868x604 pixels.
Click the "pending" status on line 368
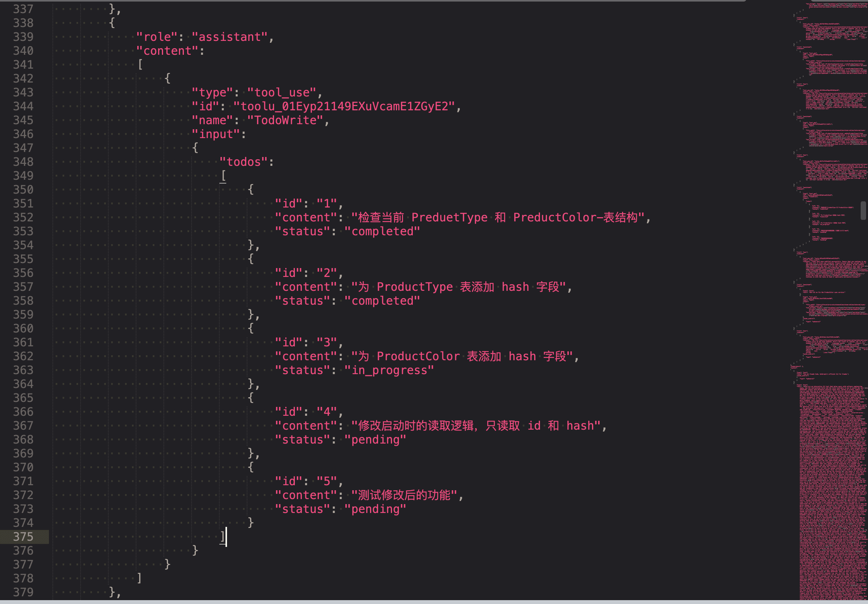[x=375, y=439]
